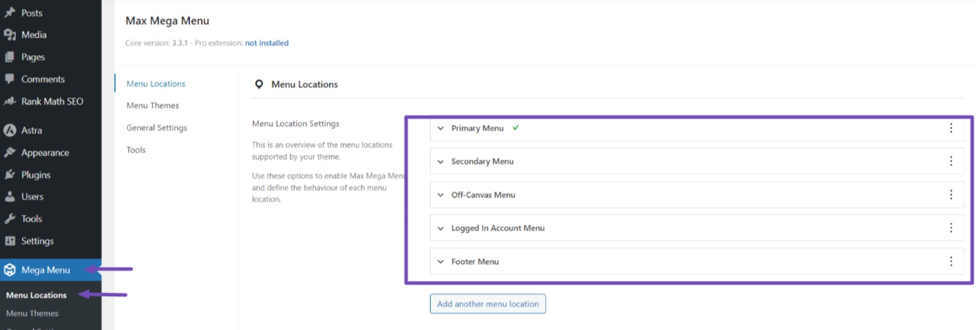Click Add another menu location button
The width and height of the screenshot is (980, 330).
pyautogui.click(x=488, y=304)
